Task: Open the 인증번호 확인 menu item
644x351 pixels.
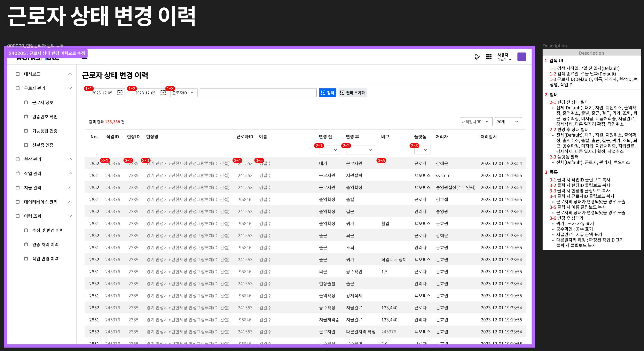Action: click(x=45, y=117)
